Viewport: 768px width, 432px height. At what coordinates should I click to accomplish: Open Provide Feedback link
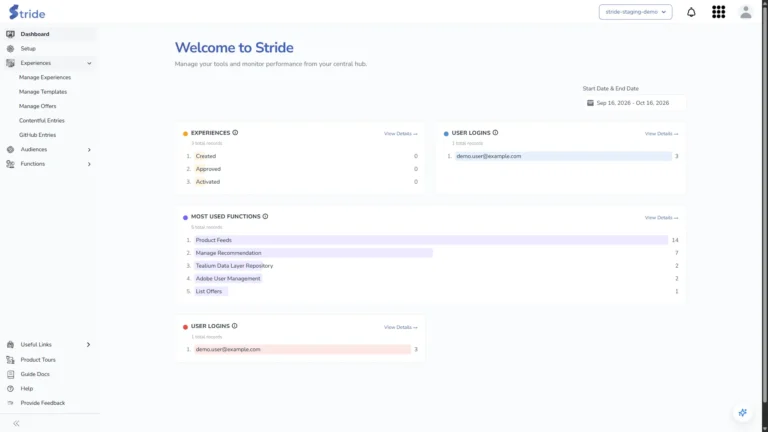click(43, 403)
